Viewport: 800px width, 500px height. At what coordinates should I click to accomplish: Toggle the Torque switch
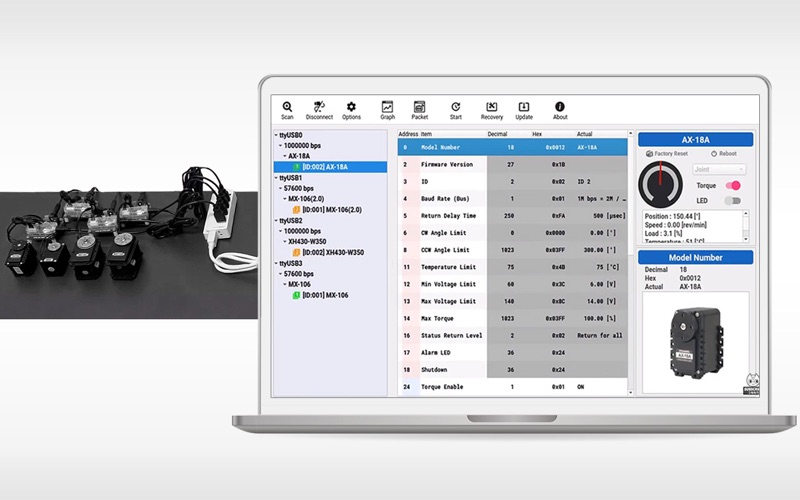pos(733,185)
